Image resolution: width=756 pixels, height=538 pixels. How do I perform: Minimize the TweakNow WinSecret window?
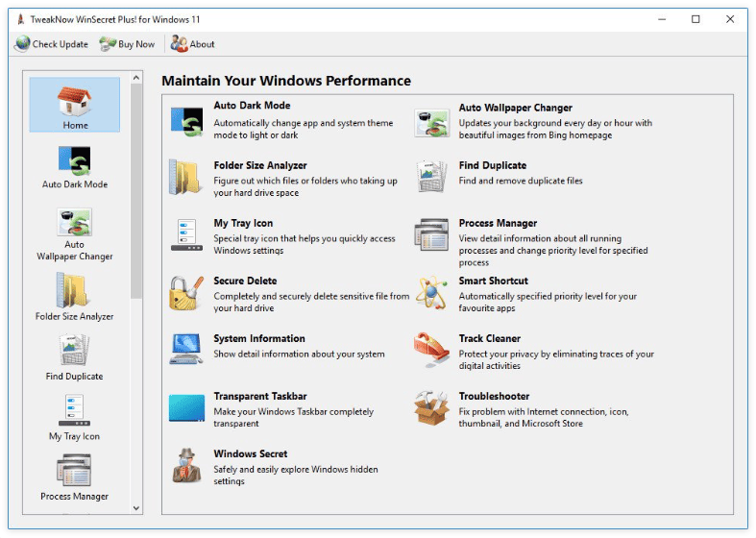click(662, 19)
